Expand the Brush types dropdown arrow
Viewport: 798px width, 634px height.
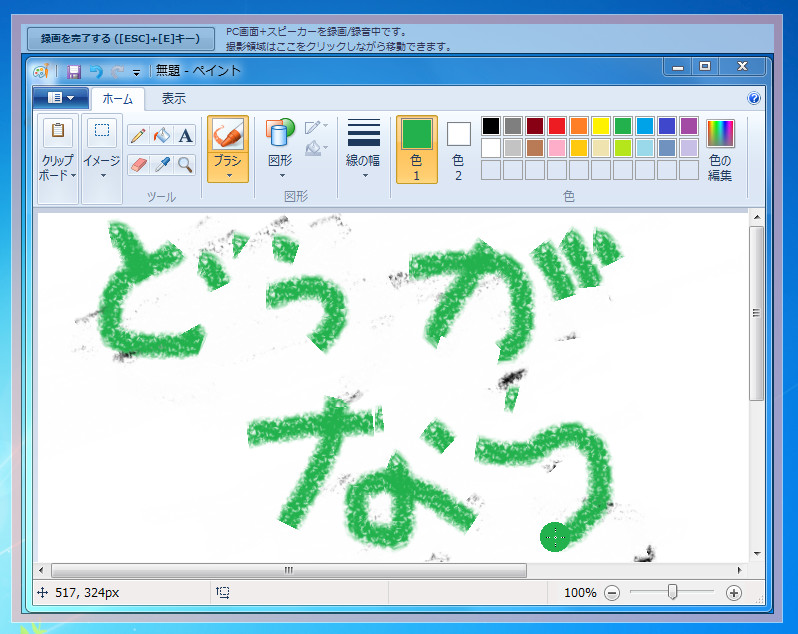point(229,176)
